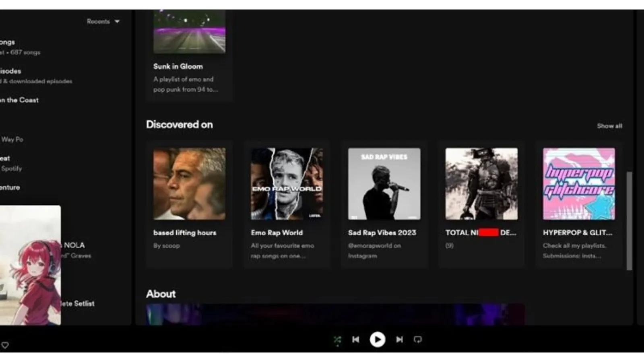Open the About section banner image

pos(335,315)
